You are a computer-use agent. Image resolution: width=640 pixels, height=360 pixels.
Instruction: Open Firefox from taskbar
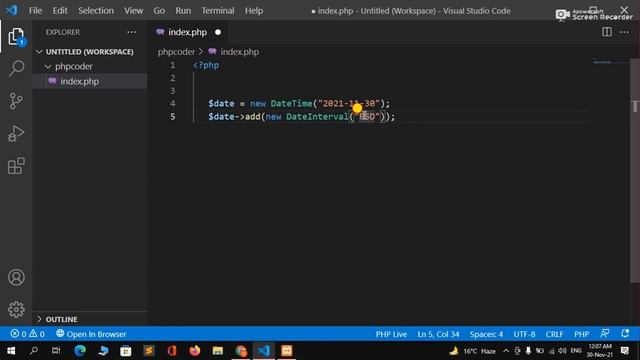195,351
